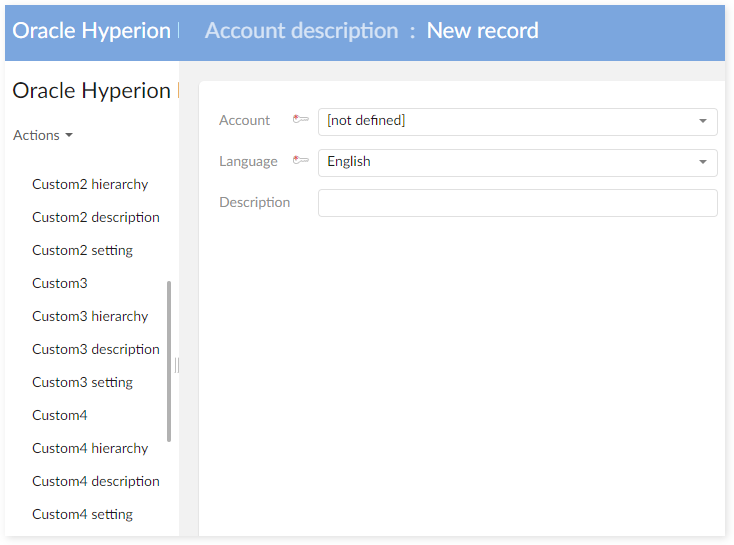Click the navigation pane splitter handle
This screenshot has height=545, width=734.
point(177,365)
